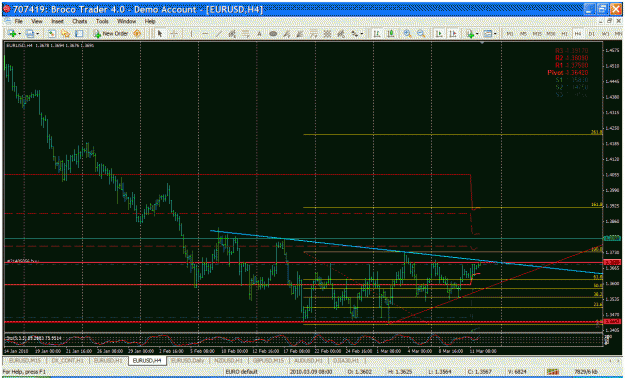Click the Zoom Out magnifier
The image size is (625, 378).
tap(421, 34)
